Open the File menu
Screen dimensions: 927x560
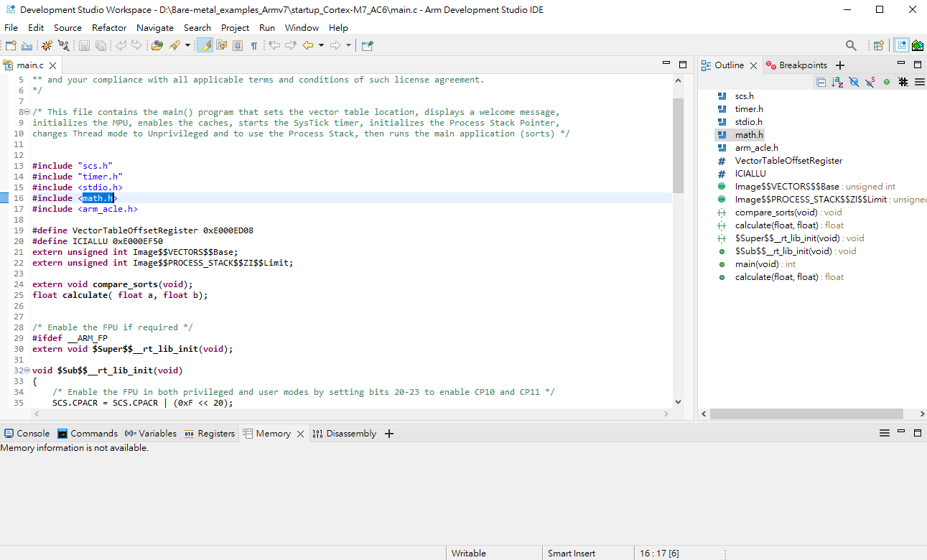point(11,28)
